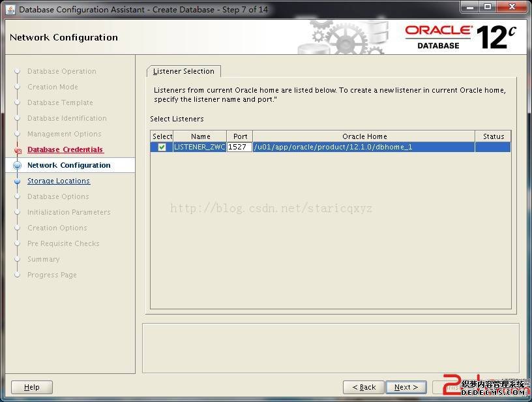This screenshot has width=532, height=402.
Task: Click the LISTENER_ZWC name cell
Action: (199, 147)
